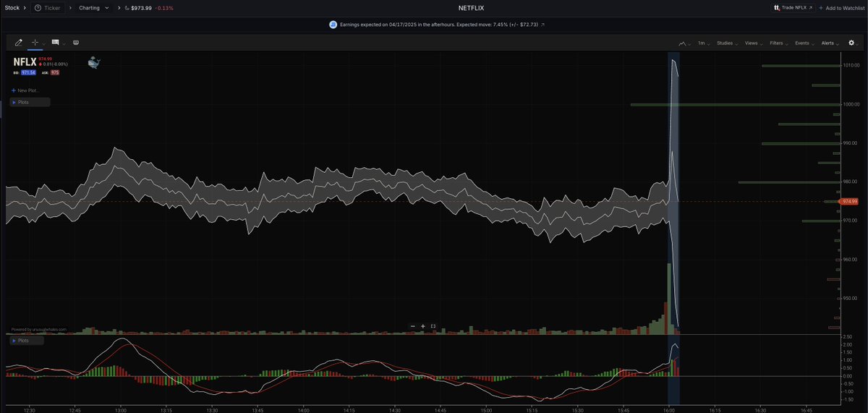Open chart settings gear
Viewport: 868px width, 413px height.
(851, 43)
